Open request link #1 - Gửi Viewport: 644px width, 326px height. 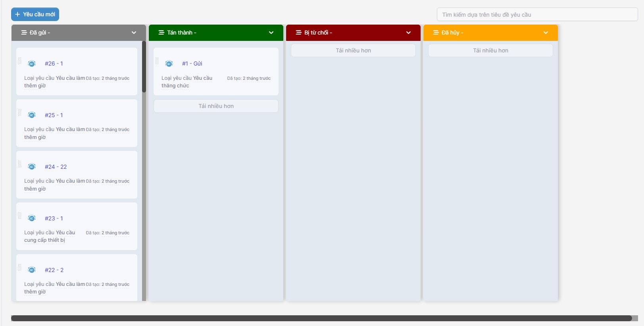192,64
